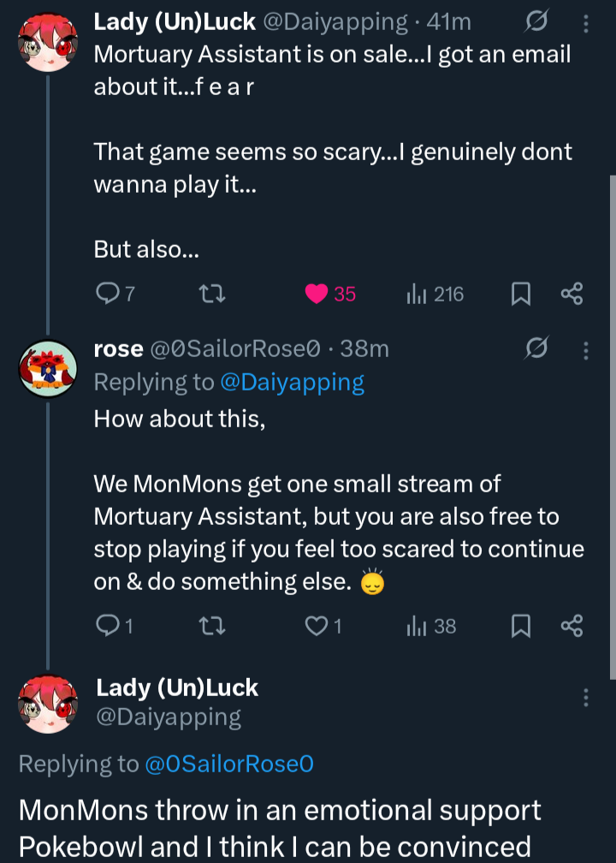Share Lady (Un)Luck's first tweet
Screen dimensions: 616x863
pos(572,295)
